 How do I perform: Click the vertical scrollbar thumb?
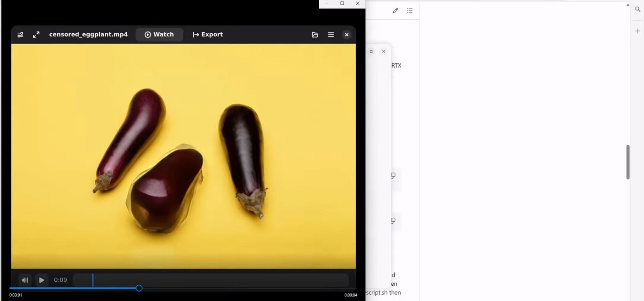coord(627,162)
